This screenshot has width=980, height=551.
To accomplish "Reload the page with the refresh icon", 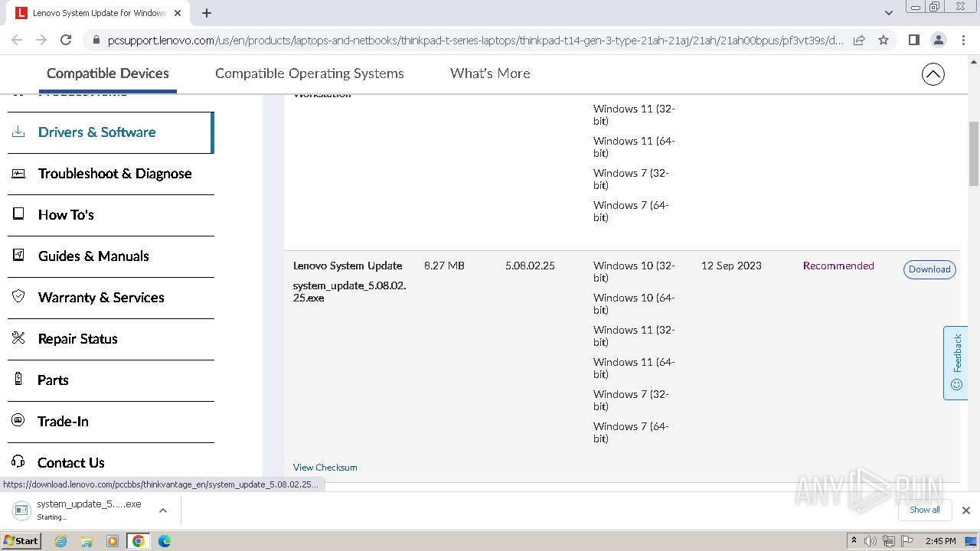I will tap(66, 40).
